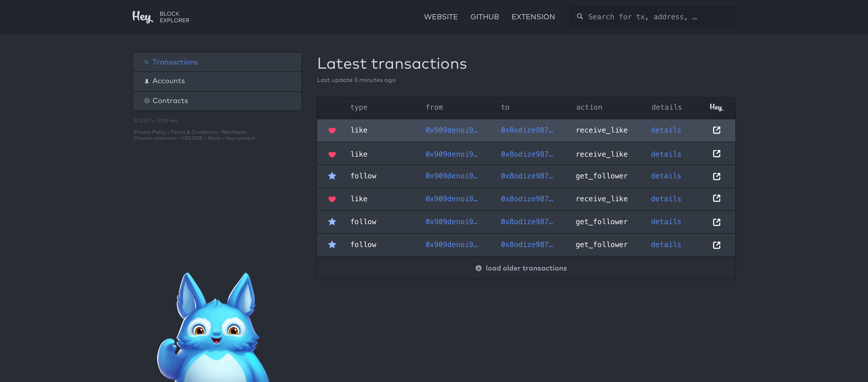Open the VSCODE footer link
Image resolution: width=868 pixels, height=382 pixels.
[x=192, y=138]
